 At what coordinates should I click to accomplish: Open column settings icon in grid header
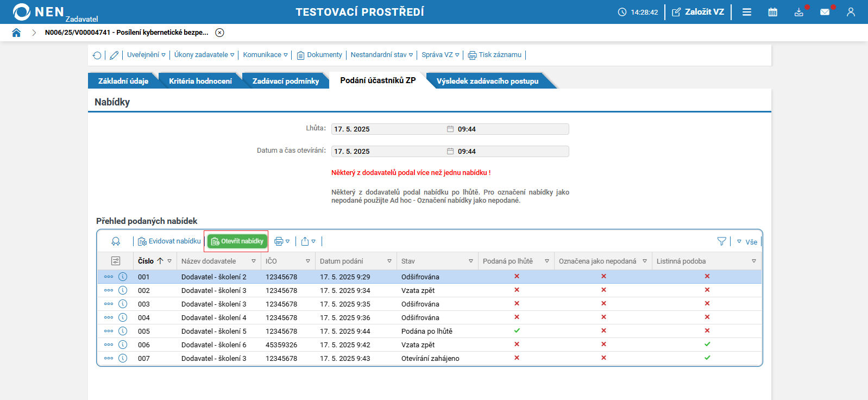click(x=115, y=261)
